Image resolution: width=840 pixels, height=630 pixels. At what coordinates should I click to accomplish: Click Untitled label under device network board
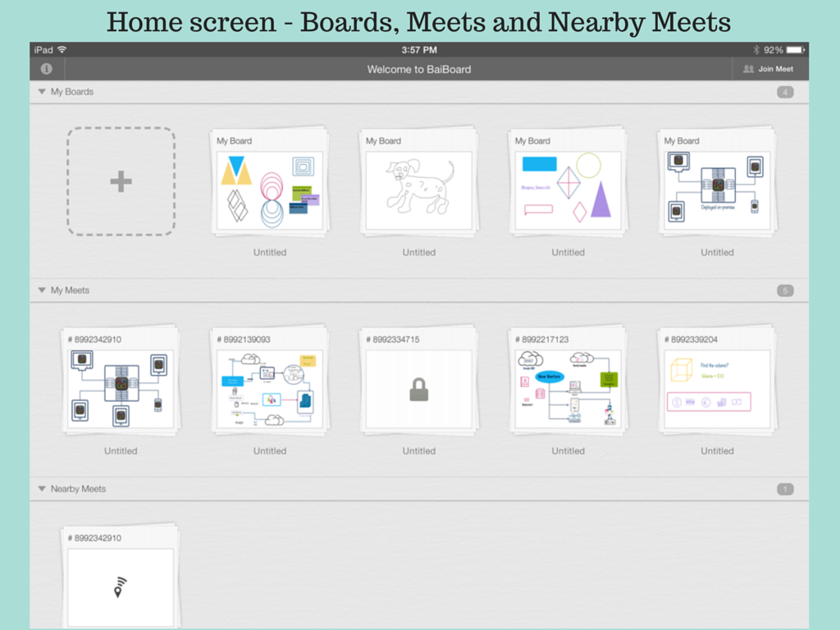pyautogui.click(x=717, y=253)
